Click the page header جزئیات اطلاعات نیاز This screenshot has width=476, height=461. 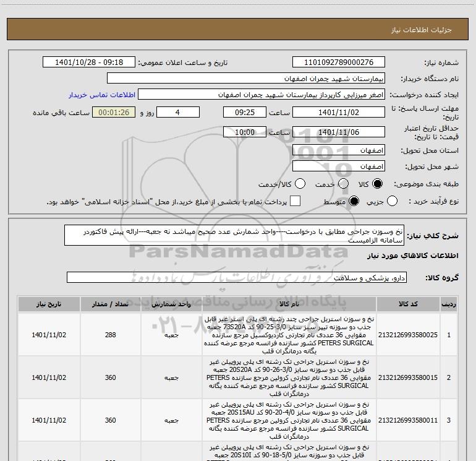[x=422, y=30]
